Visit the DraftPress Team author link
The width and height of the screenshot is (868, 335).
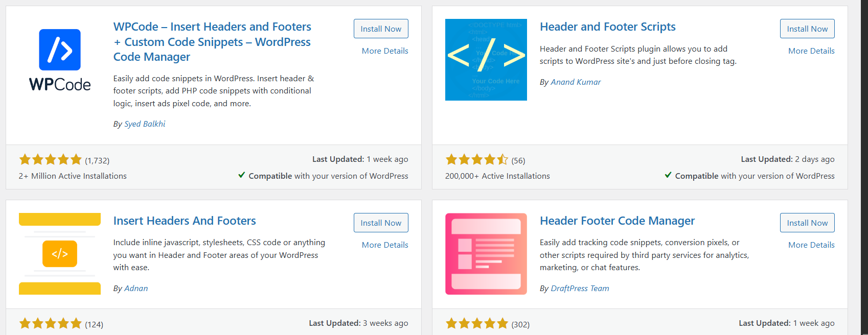pos(580,288)
